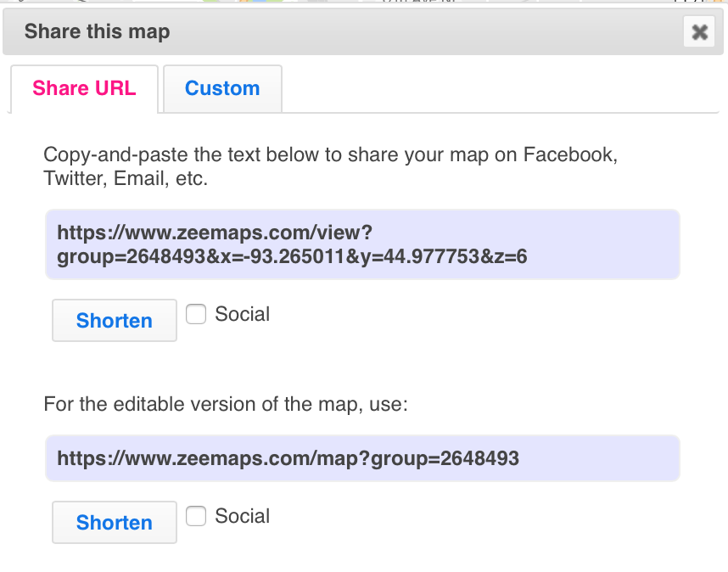Image resolution: width=728 pixels, height=572 pixels.
Task: Tick Social checkbox for the editable URL
Action: pyautogui.click(x=196, y=516)
